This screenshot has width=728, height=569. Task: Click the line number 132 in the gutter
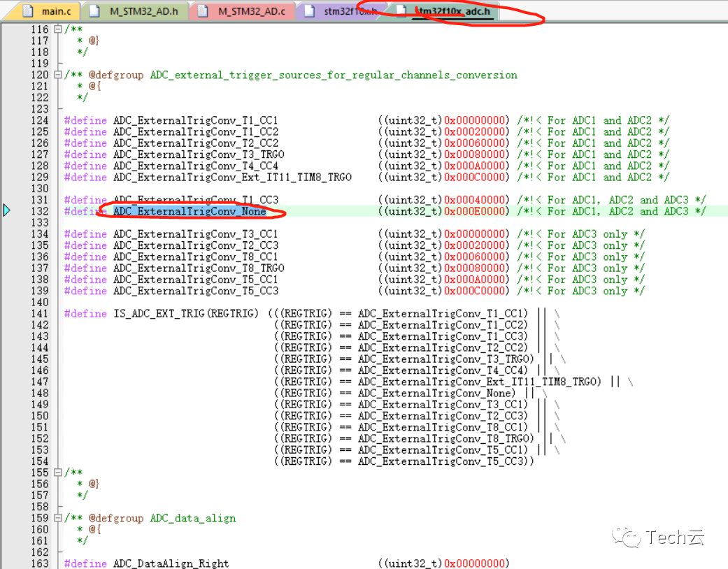click(40, 211)
